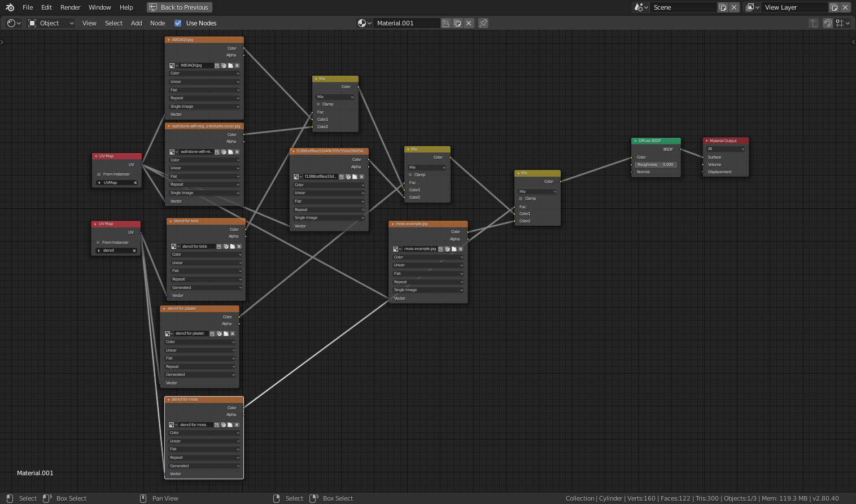This screenshot has width=856, height=504.
Task: Toggle the Use Nodes checkbox
Action: (178, 23)
